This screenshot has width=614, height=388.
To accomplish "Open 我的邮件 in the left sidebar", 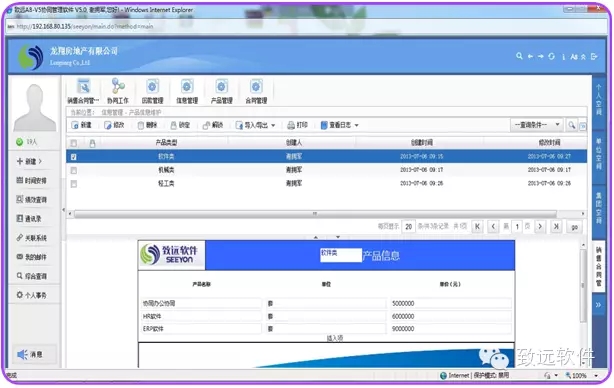I will (x=32, y=257).
